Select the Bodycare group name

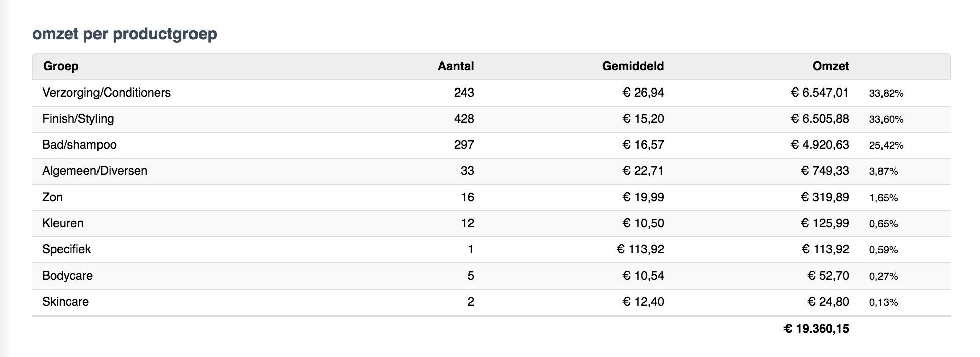point(67,276)
